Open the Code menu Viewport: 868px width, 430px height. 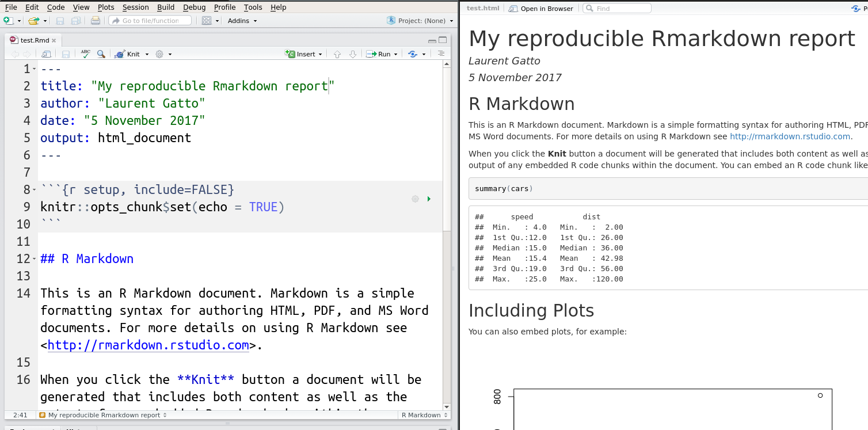click(56, 7)
